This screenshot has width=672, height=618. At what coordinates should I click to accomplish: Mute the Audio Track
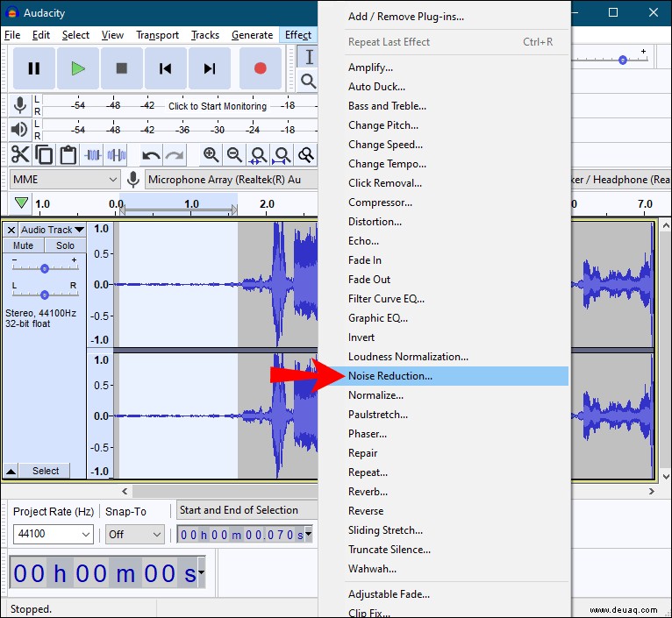(23, 245)
